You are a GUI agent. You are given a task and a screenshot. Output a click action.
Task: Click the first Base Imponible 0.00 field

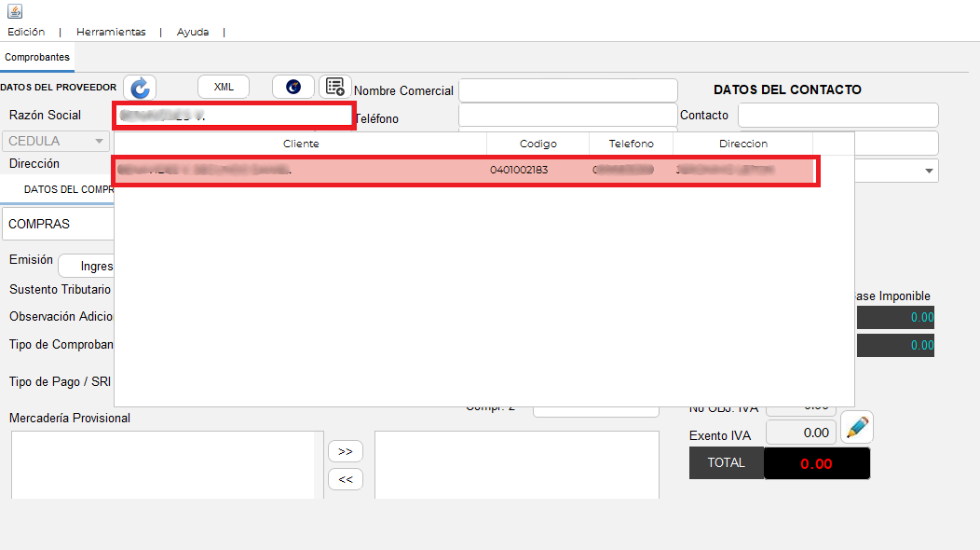895,317
